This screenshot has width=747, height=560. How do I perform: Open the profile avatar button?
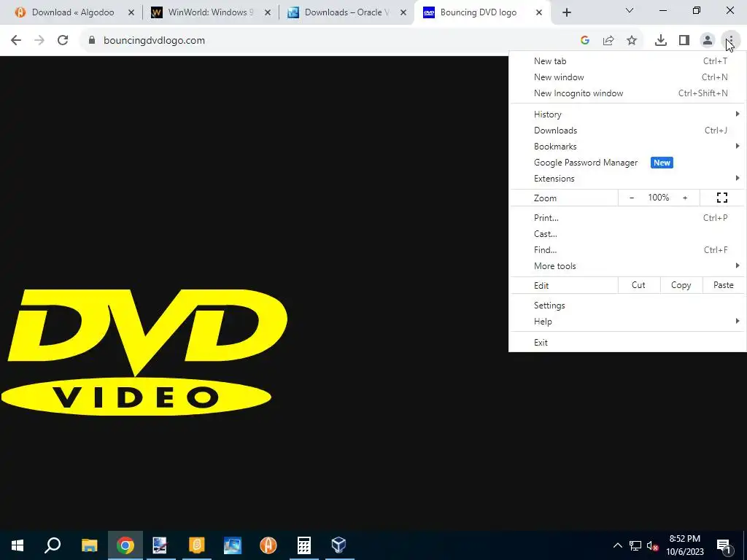(708, 41)
